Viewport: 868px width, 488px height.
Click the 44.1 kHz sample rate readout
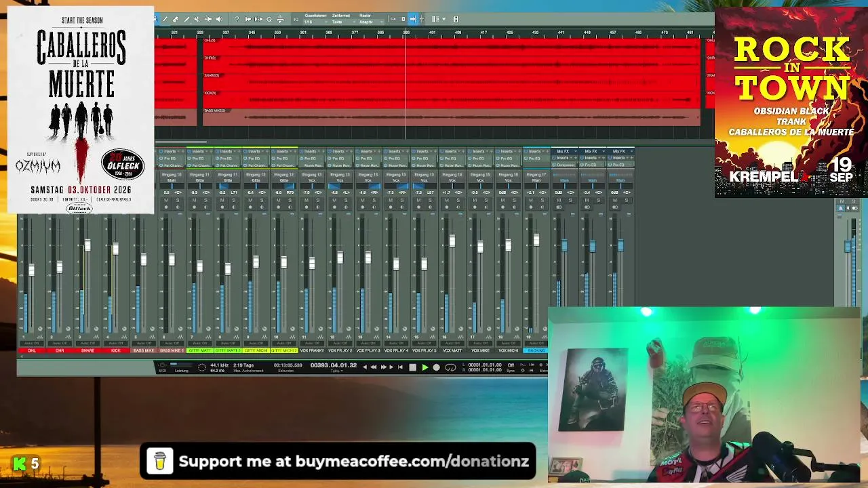click(219, 366)
